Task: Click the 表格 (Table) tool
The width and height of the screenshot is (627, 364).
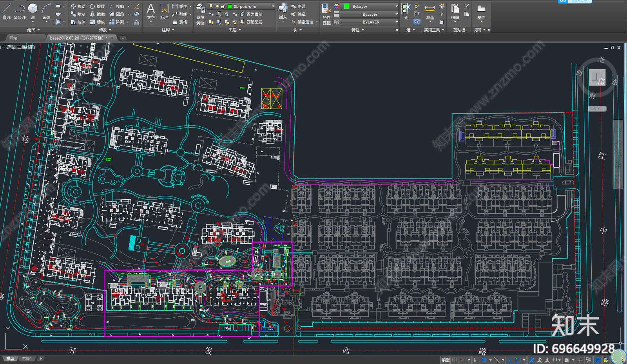Action: 179,22
